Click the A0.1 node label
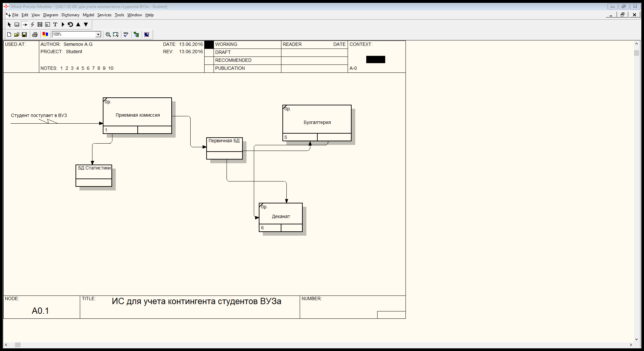 [40, 311]
